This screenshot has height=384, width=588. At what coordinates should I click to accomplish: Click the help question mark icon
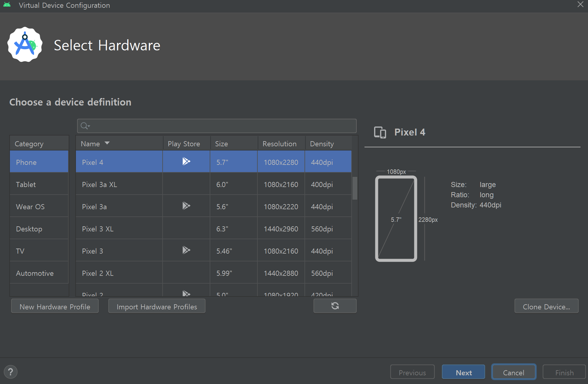(10, 372)
